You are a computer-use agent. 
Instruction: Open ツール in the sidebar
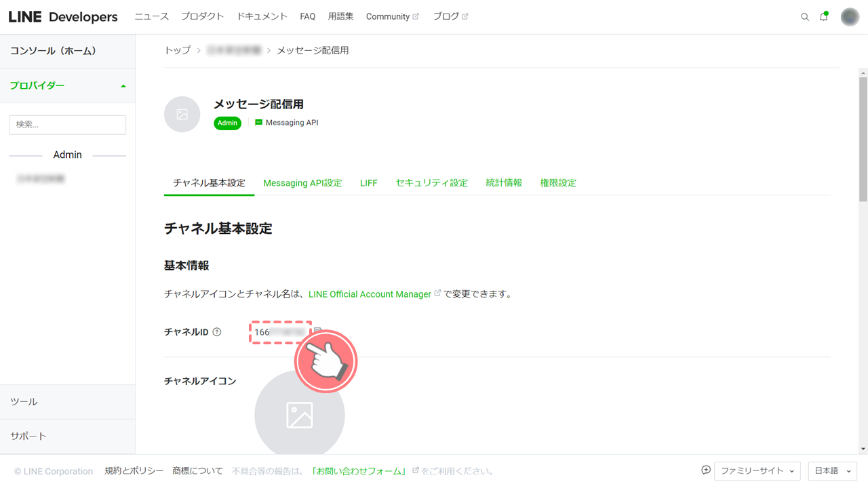[68, 402]
